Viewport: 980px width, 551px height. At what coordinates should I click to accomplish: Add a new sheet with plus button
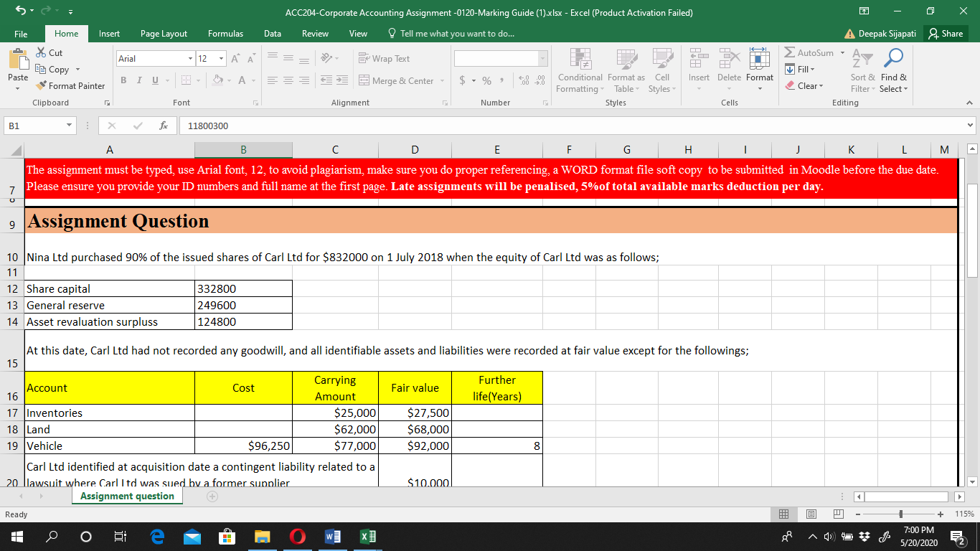coord(212,496)
